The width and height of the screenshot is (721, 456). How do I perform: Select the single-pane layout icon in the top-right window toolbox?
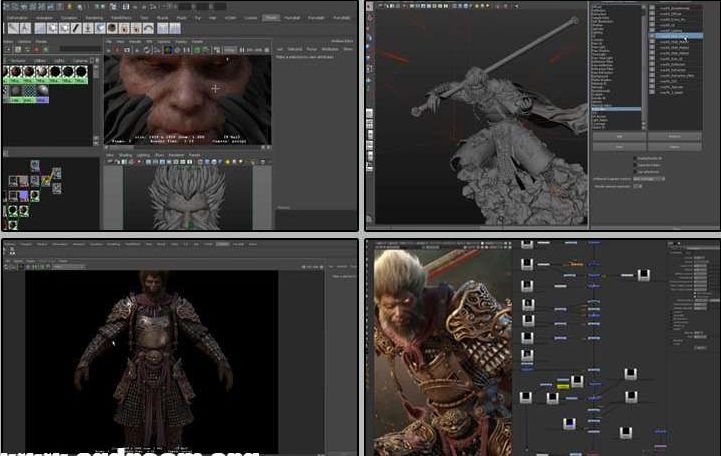[369, 113]
